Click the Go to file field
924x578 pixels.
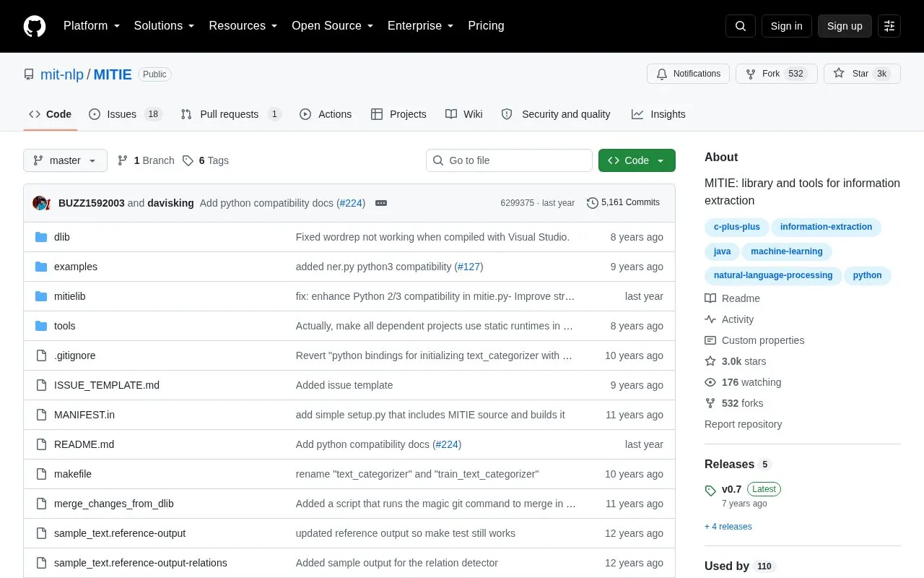[509, 160]
